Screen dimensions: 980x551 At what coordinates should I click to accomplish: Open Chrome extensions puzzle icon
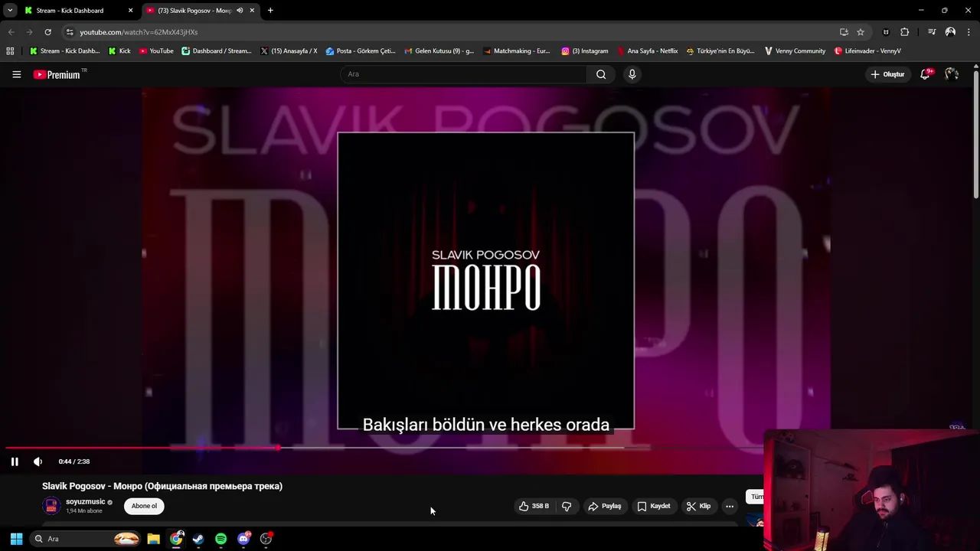pyautogui.click(x=905, y=32)
